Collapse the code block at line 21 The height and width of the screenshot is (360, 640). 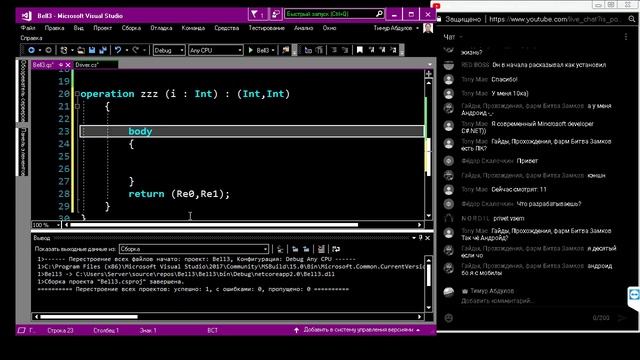77,107
